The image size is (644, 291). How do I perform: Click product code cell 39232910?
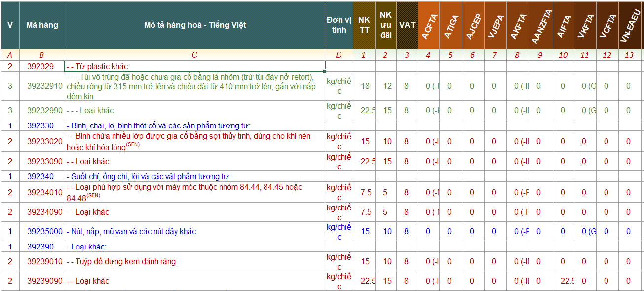[x=45, y=86]
